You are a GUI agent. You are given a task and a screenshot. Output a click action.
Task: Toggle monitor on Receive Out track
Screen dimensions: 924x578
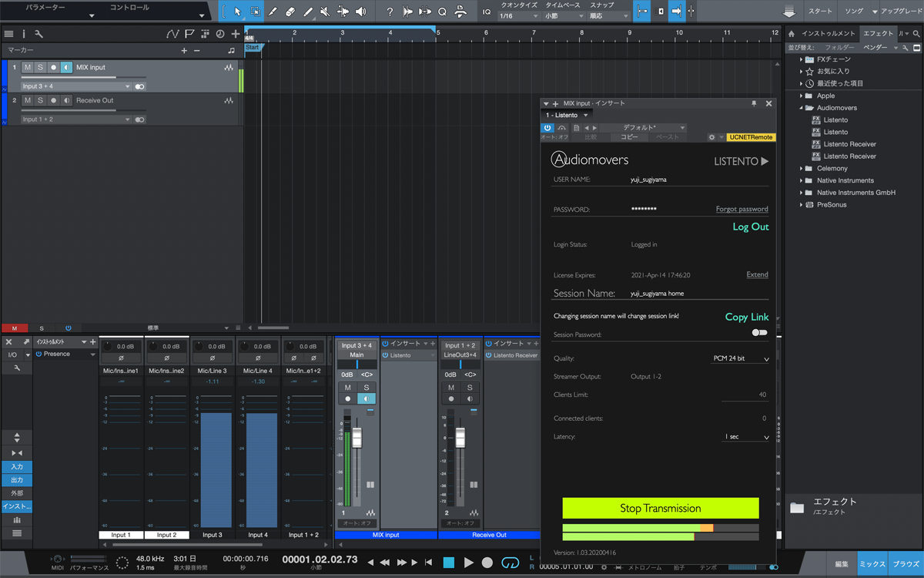(66, 100)
